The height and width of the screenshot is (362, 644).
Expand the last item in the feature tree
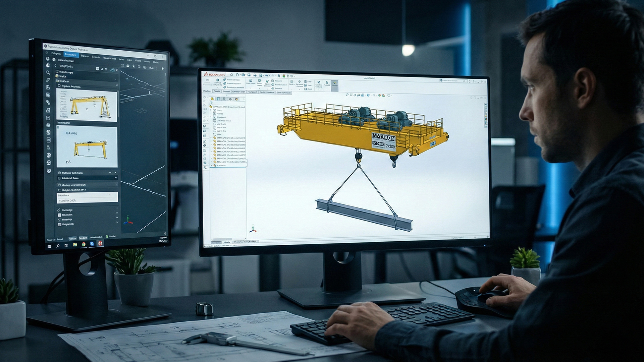tap(211, 165)
